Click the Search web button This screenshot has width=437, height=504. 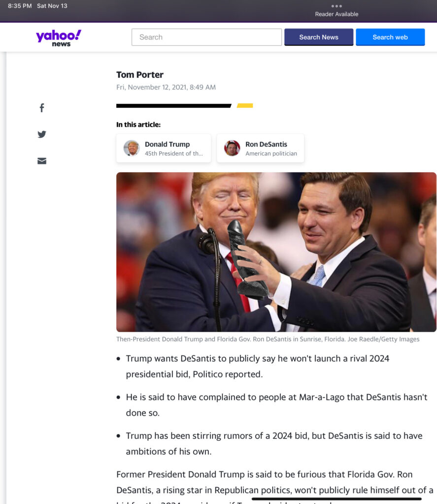[390, 37]
